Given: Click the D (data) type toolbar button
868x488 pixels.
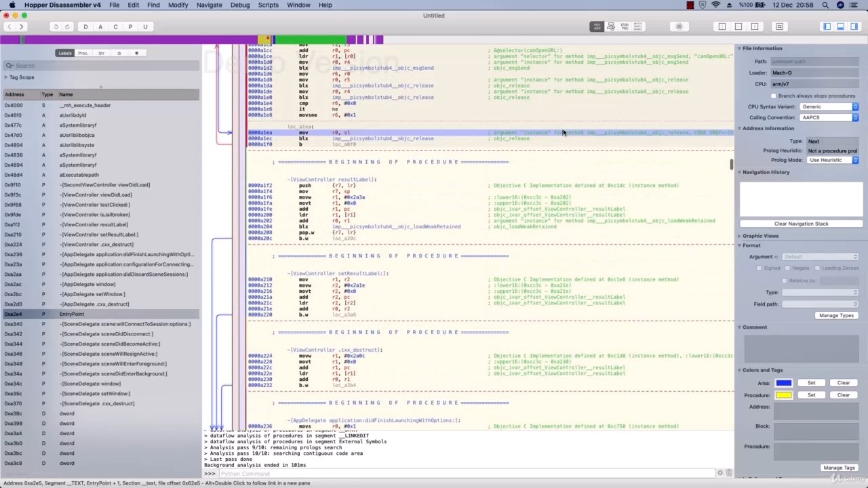Looking at the screenshot, I should [x=85, y=26].
